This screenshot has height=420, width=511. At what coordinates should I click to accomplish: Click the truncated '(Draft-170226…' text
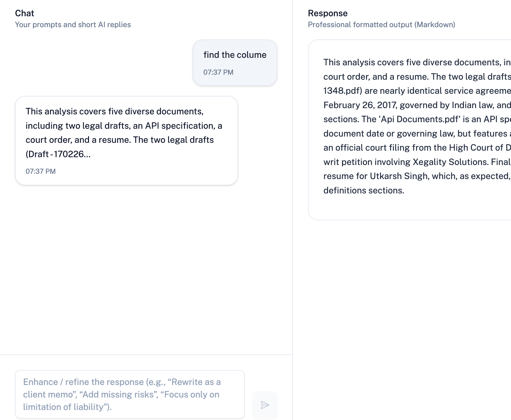tap(58, 154)
